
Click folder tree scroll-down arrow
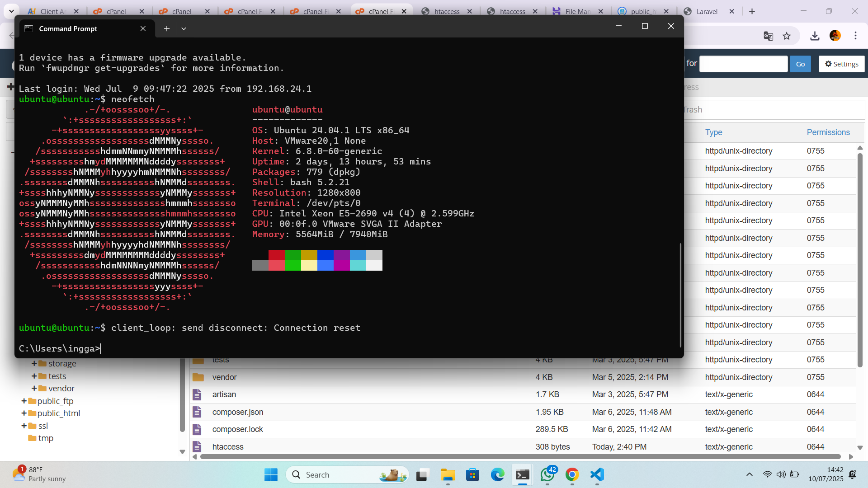[x=182, y=451]
